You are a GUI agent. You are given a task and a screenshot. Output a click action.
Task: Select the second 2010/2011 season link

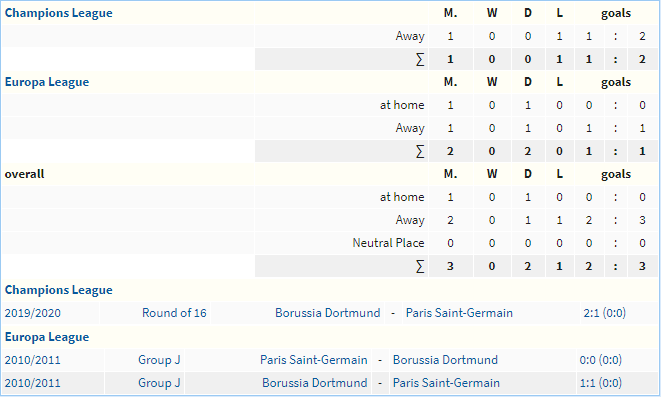click(32, 383)
